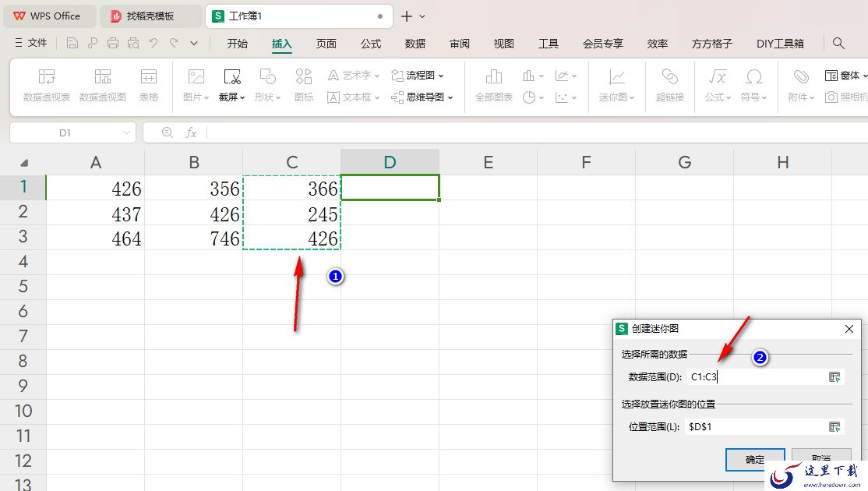Click cell A1 containing 426

[95, 188]
